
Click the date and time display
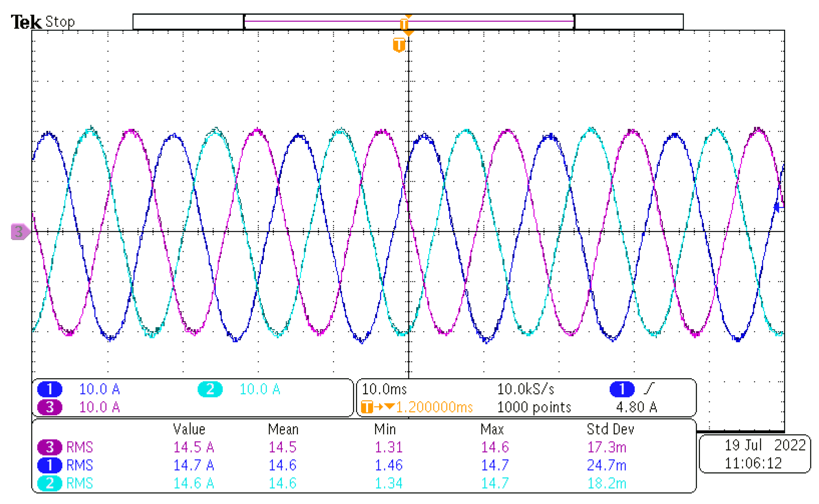[x=754, y=454]
